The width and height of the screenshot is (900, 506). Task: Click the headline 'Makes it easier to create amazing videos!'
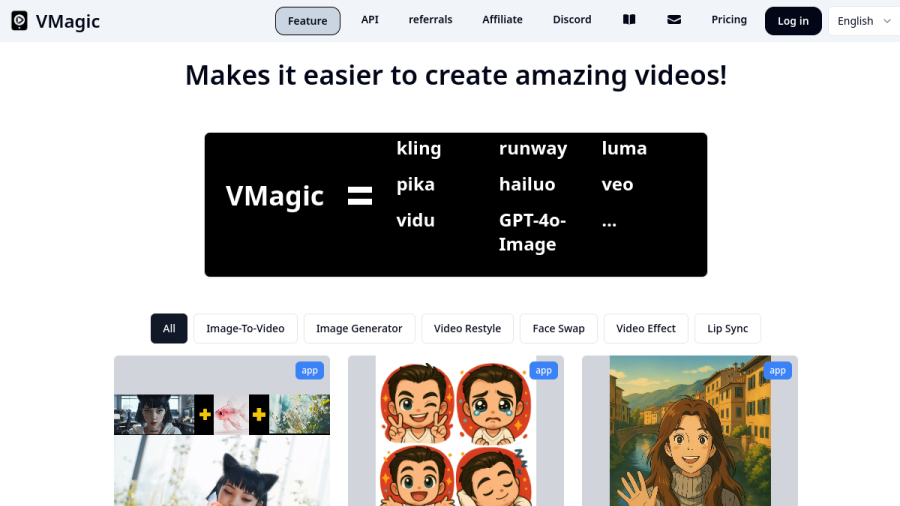pyautogui.click(x=456, y=75)
